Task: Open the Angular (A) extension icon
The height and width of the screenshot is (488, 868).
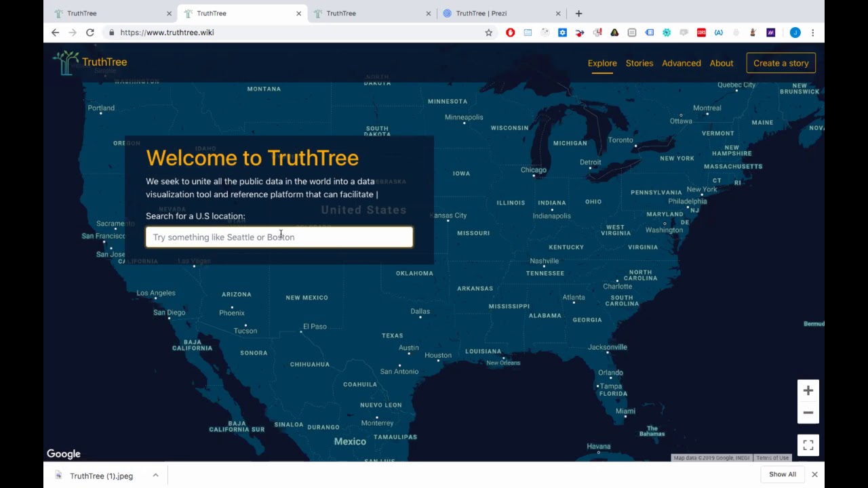Action: (719, 33)
